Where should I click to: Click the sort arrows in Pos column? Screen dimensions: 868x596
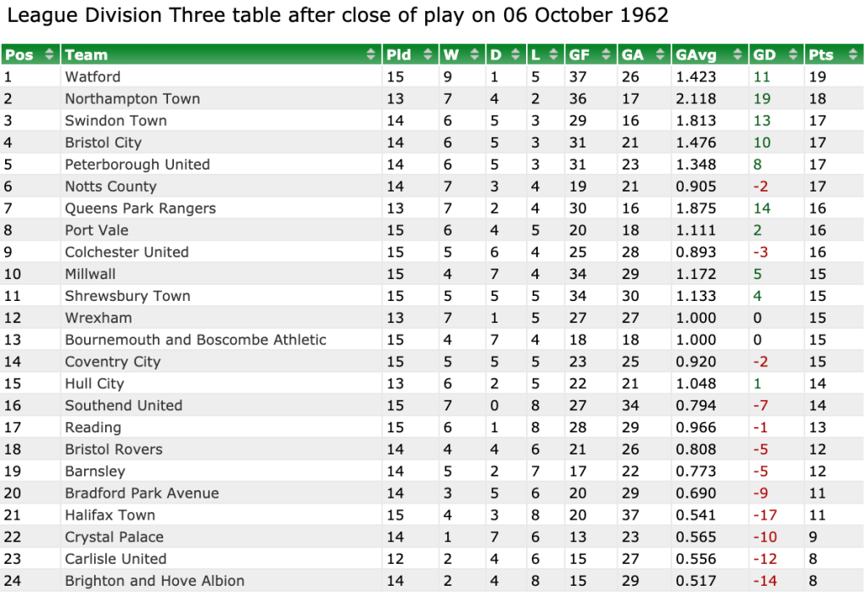(x=49, y=55)
